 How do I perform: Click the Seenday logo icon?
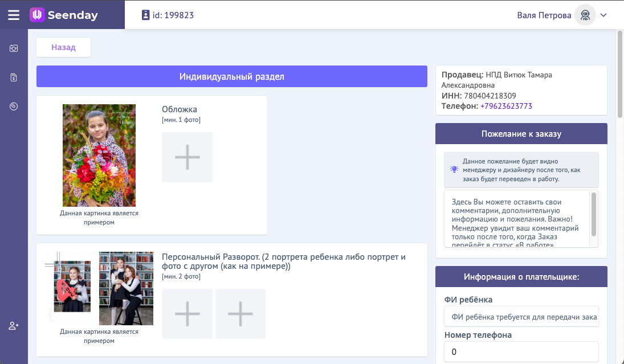point(38,14)
